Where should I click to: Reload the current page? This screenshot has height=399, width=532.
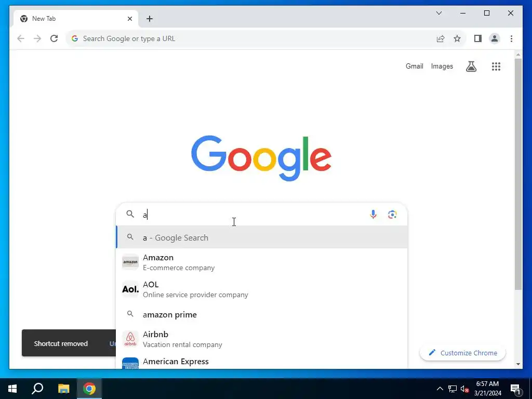[54, 38]
